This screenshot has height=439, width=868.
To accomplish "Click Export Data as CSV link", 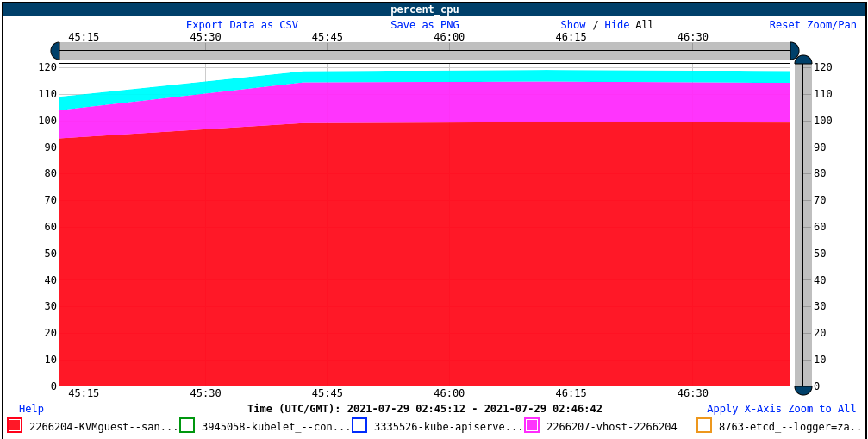I will [x=242, y=25].
